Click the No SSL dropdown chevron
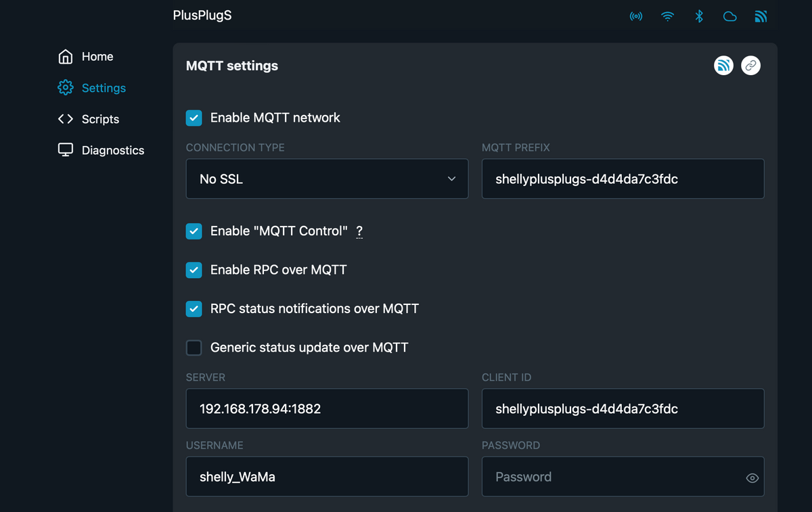 pyautogui.click(x=451, y=179)
